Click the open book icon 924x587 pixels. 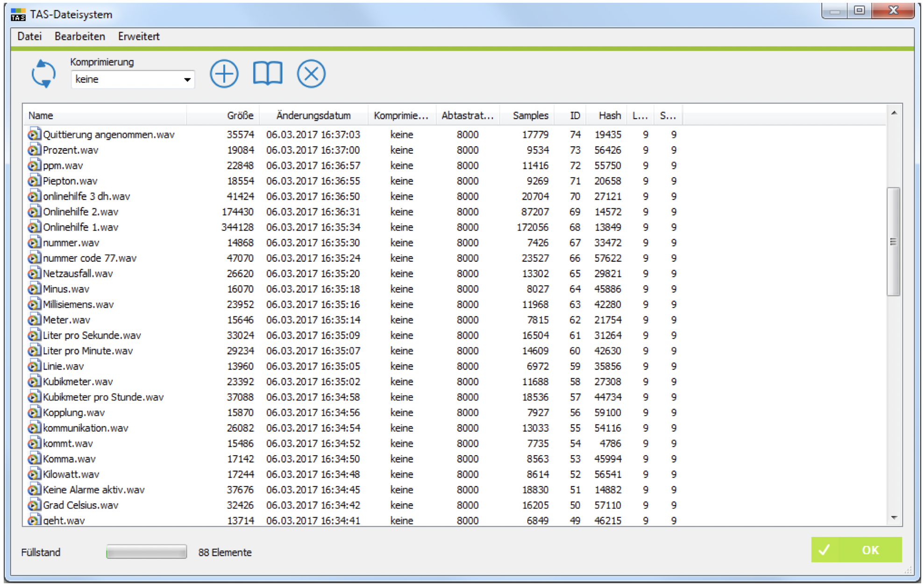pyautogui.click(x=268, y=73)
